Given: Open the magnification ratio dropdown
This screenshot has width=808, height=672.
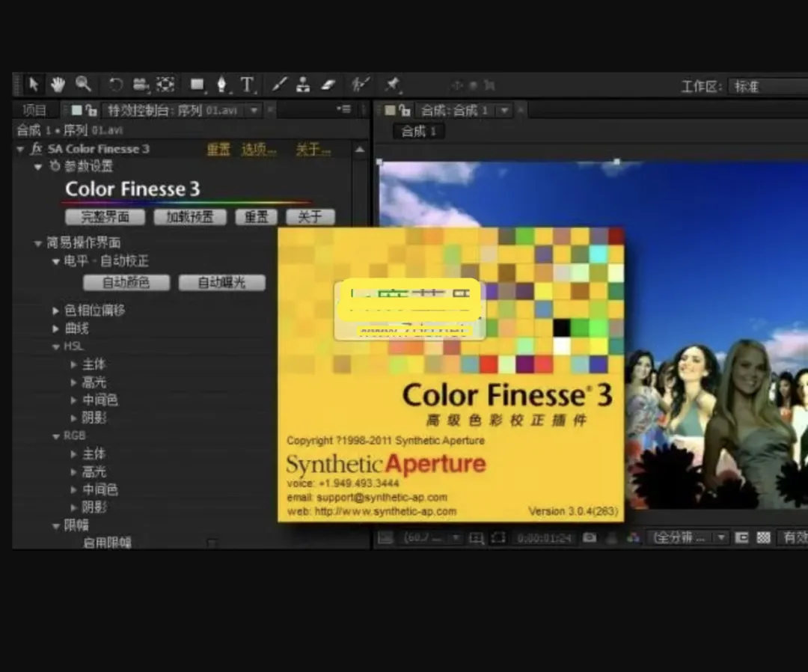Looking at the screenshot, I should pyautogui.click(x=432, y=538).
